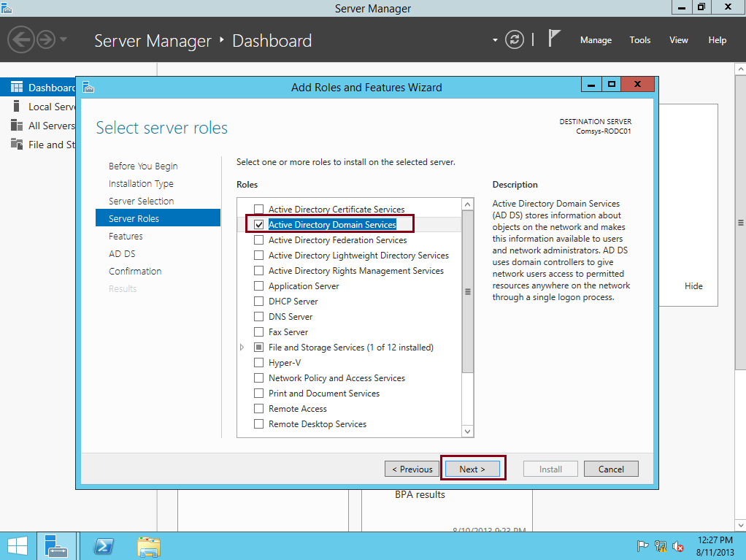746x560 pixels.
Task: Check Active Directory Certificate Services
Action: pos(259,210)
